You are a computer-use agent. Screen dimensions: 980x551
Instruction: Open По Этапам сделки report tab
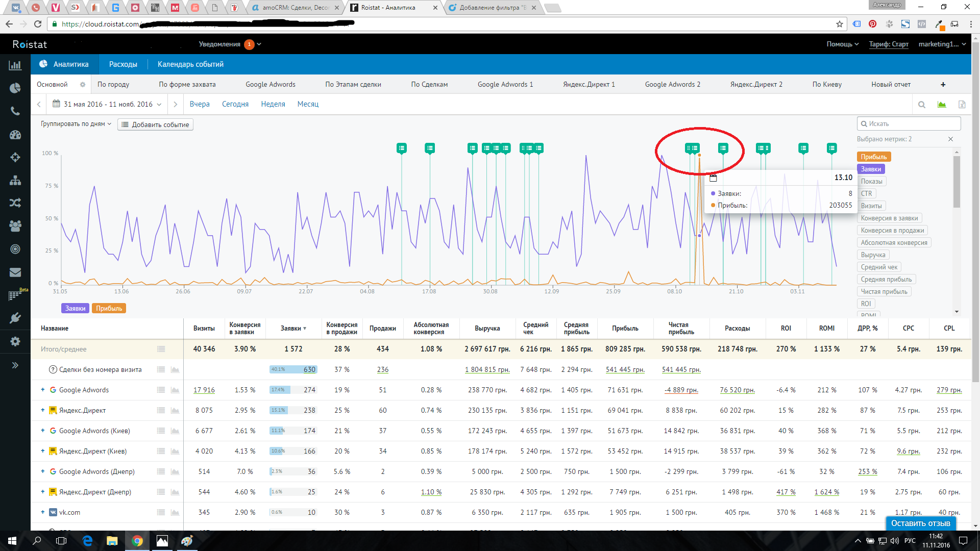point(353,85)
